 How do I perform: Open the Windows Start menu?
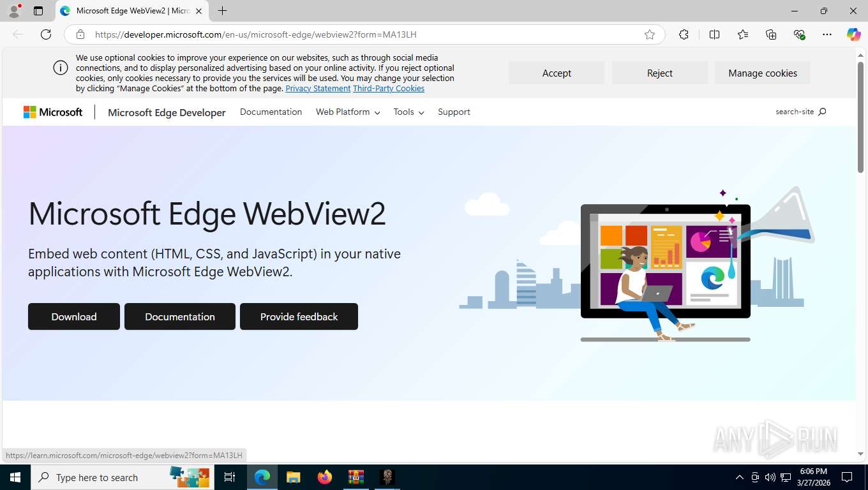click(15, 477)
